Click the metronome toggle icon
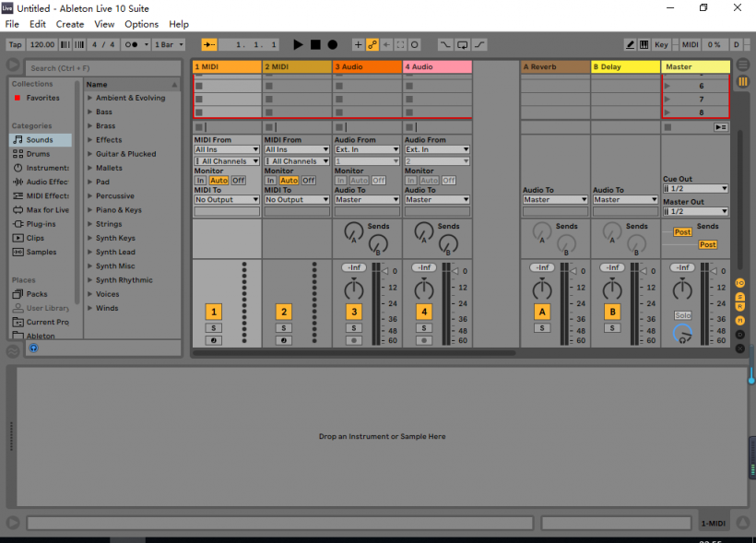756x543 pixels. pyautogui.click(x=131, y=44)
